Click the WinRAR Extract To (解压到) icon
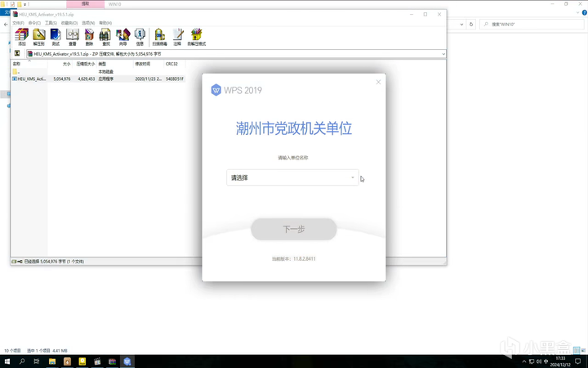Viewport: 588px width, 368px height. 38,37
